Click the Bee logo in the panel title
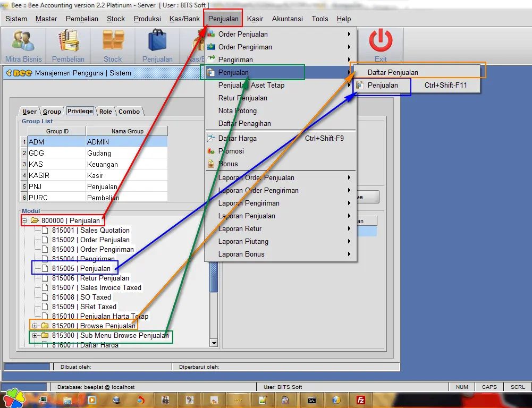The image size is (532, 408). [19, 73]
